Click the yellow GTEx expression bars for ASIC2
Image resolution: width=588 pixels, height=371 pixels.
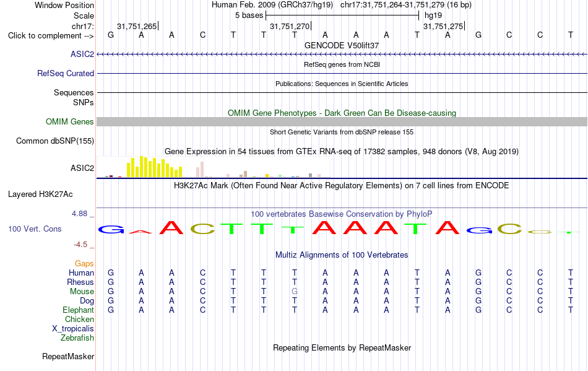coord(155,167)
